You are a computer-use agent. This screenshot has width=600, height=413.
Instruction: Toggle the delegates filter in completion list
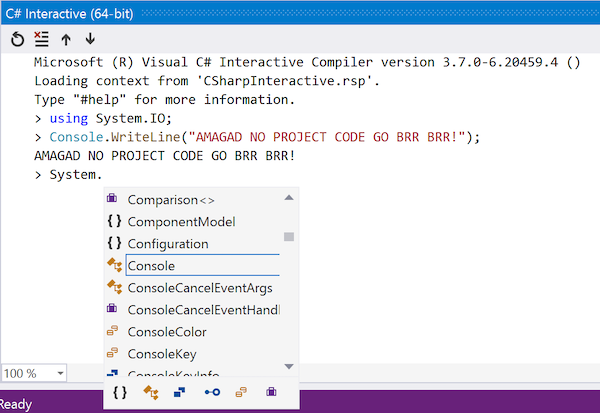pyautogui.click(x=271, y=392)
